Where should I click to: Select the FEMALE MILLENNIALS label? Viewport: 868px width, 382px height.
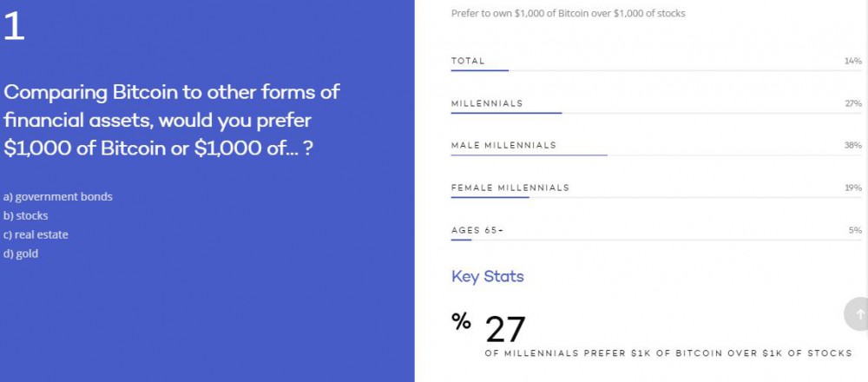[510, 188]
